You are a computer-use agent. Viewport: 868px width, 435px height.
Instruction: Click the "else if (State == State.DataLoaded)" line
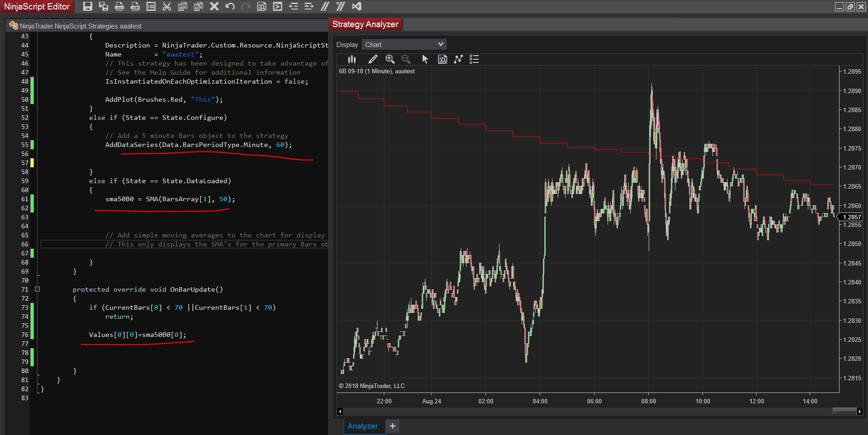(160, 181)
